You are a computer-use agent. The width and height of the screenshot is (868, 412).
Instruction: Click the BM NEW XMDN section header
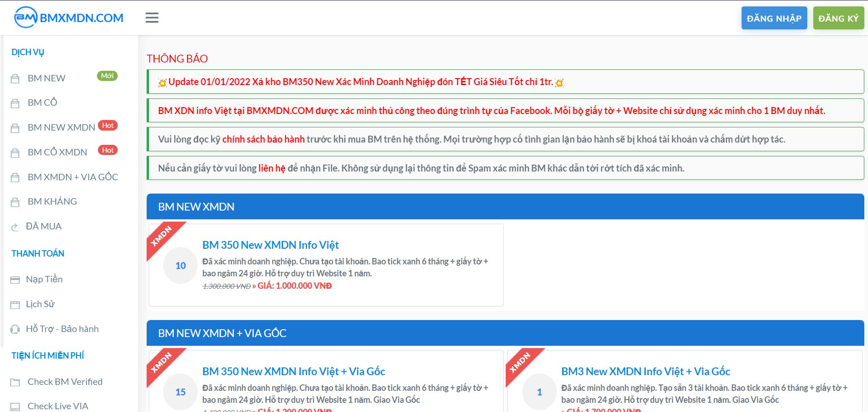505,207
